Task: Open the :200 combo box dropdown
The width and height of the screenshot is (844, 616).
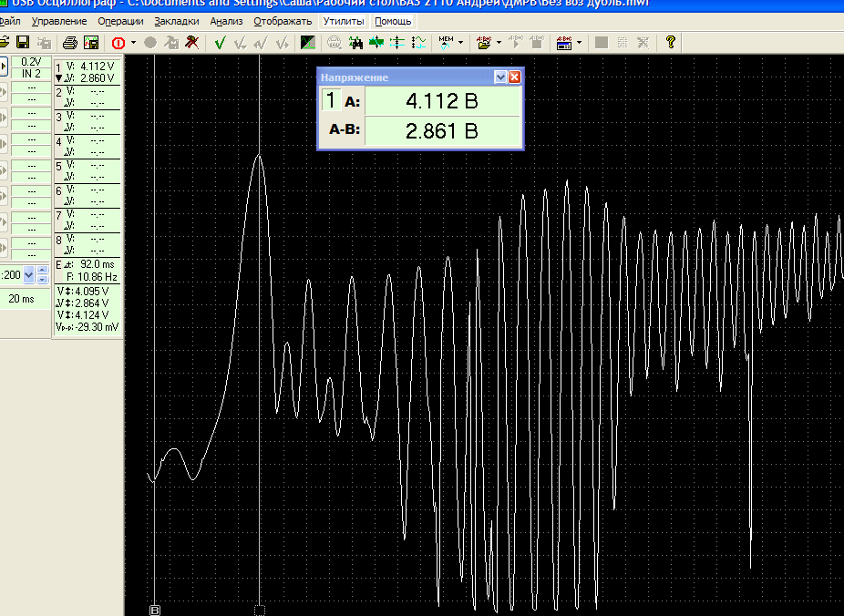Action: (29, 275)
